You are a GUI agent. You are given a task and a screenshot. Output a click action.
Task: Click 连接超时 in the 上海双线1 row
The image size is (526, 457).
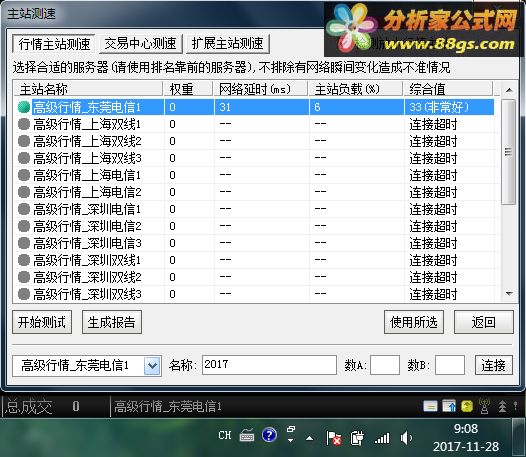433,124
